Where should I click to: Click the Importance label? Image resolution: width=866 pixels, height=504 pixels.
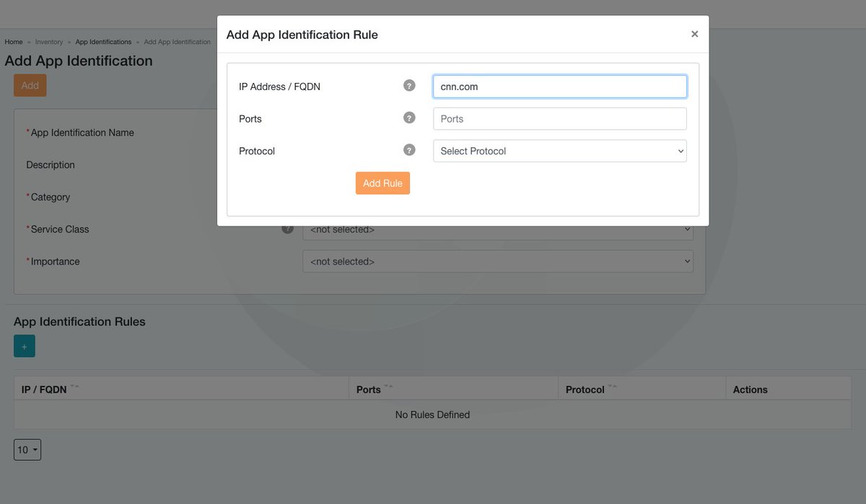pos(56,261)
